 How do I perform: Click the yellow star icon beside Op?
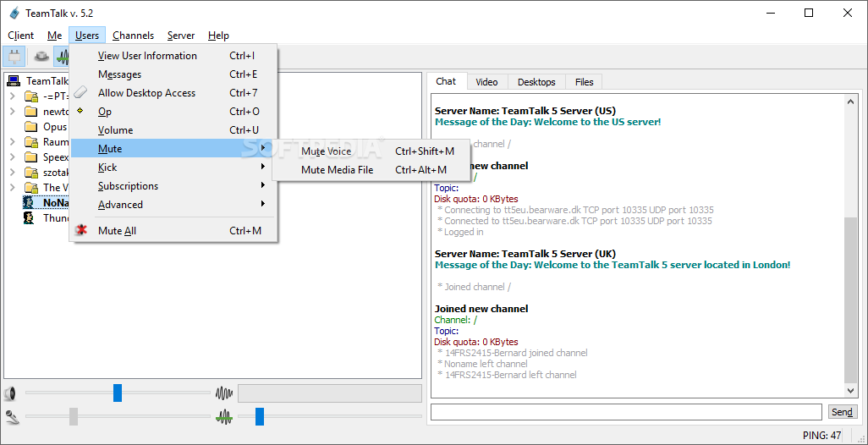coord(81,111)
